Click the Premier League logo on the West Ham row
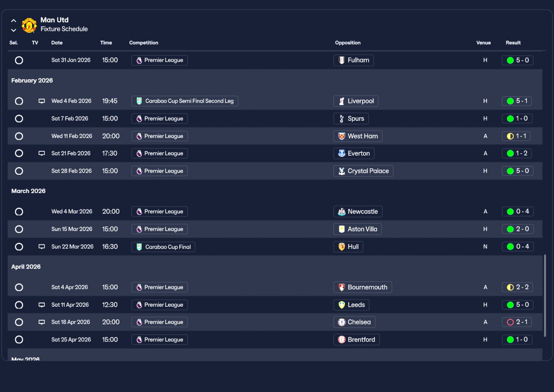This screenshot has width=554, height=392. pos(139,136)
